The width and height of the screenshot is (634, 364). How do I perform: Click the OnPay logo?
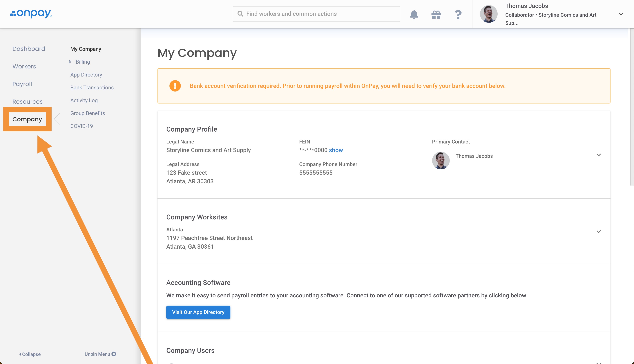pos(31,14)
